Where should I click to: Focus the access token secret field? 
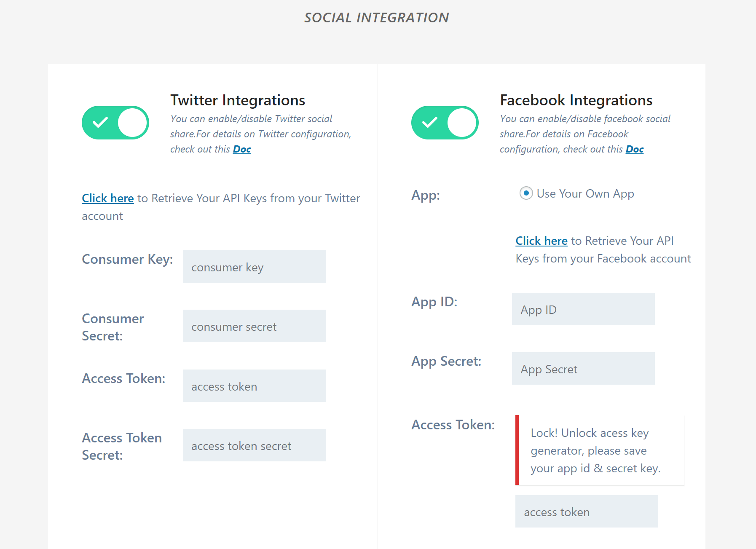pos(255,445)
